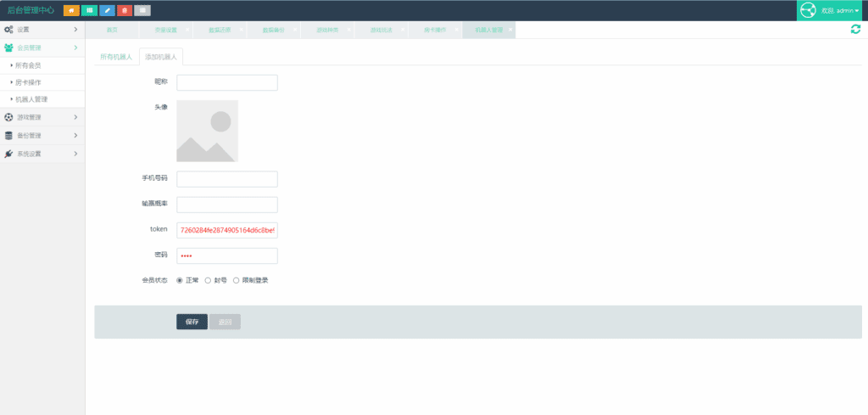
Task: Click the avatar placeholder image to upload
Action: (207, 131)
